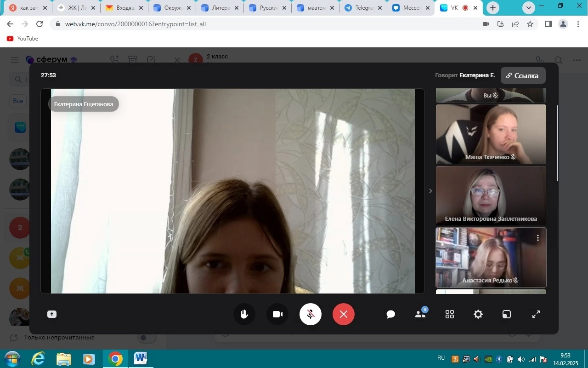
Task: Compose a new message in sidebar
Action: (151, 60)
